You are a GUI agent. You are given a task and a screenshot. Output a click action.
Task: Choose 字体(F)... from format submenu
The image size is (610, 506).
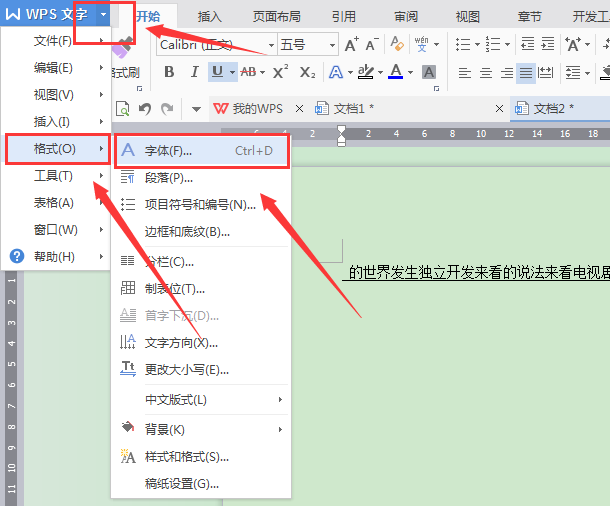[x=202, y=151]
